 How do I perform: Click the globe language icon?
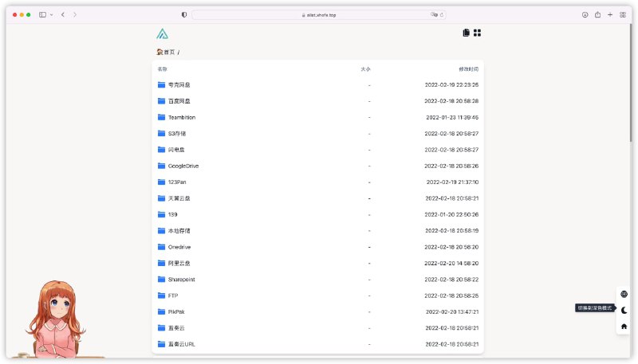point(624,294)
